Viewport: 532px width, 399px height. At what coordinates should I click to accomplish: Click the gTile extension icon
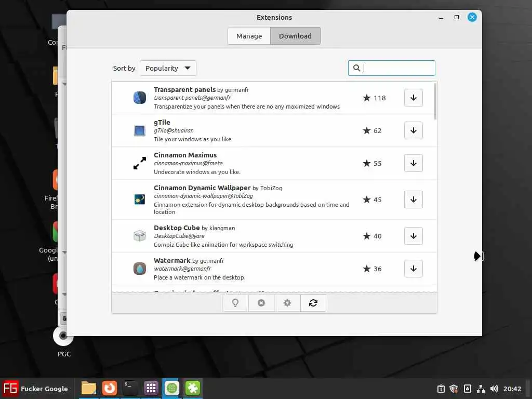pos(139,130)
